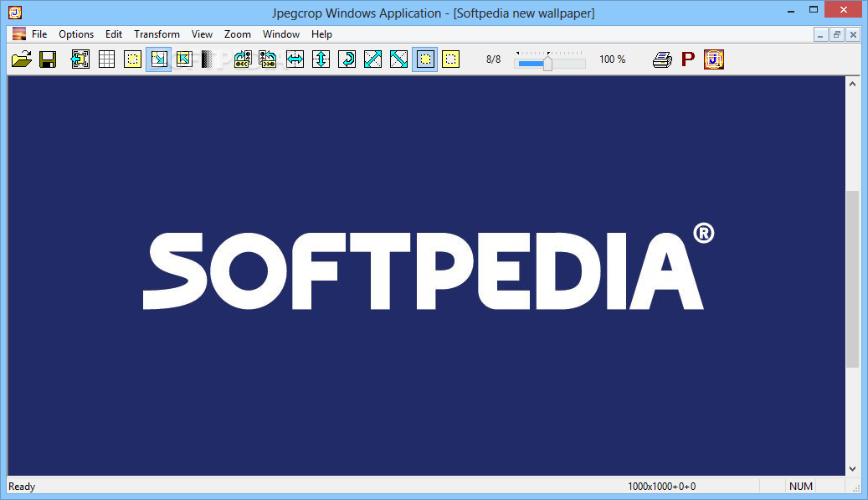
Task: Open the Edit menu
Action: [114, 34]
